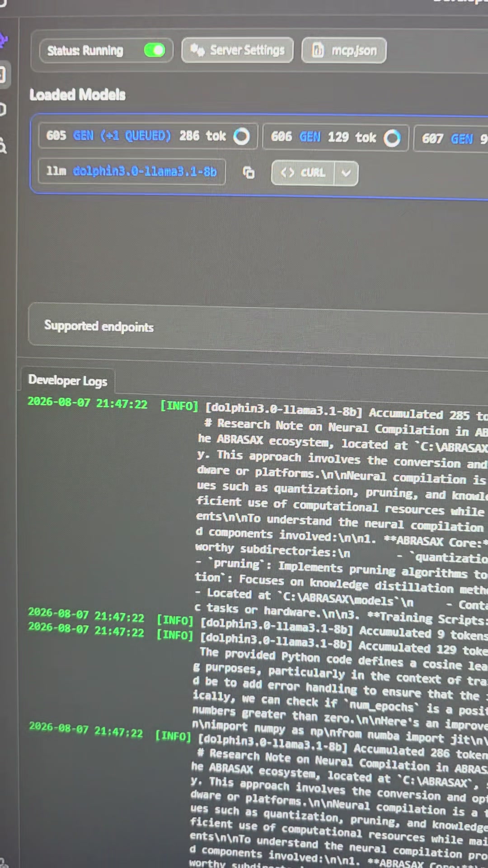Image resolution: width=488 pixels, height=868 pixels.
Task: Open the mcp.json file button
Action: [344, 51]
